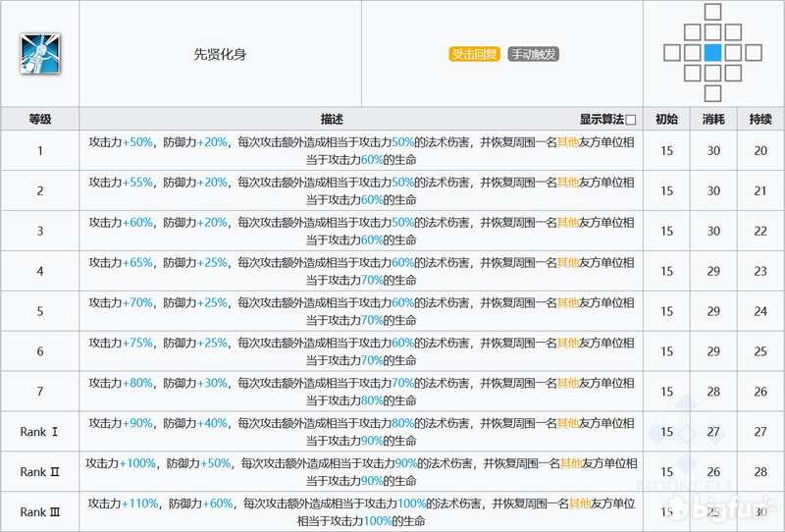Click the 等级 column header
785x532 pixels.
(x=40, y=119)
